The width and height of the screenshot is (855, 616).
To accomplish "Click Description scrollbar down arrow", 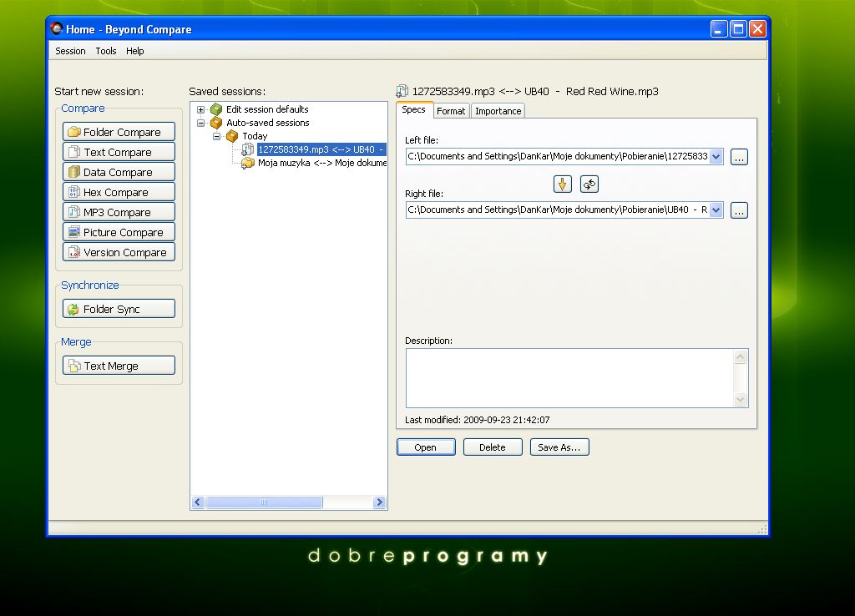I will tap(740, 400).
